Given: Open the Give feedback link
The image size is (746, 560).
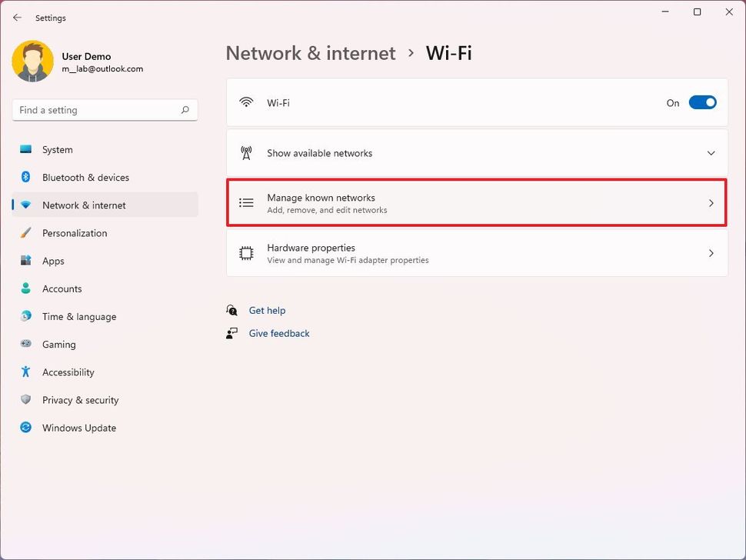Looking at the screenshot, I should click(x=278, y=333).
